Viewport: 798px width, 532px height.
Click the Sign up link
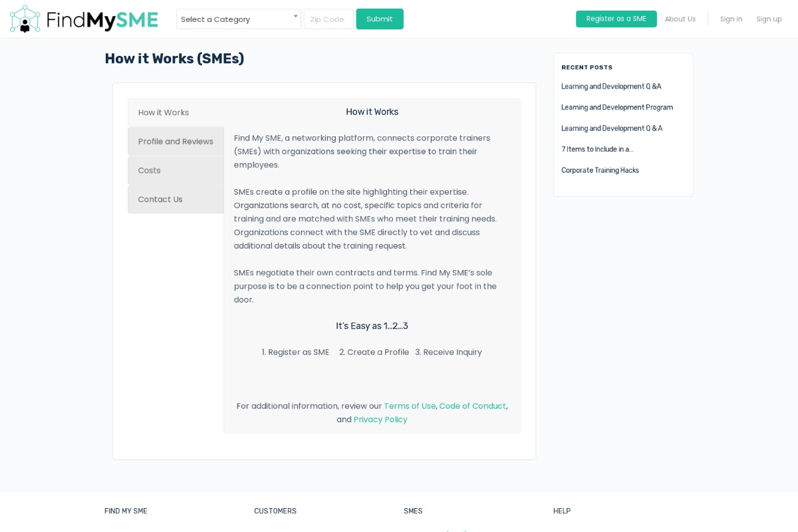tap(769, 19)
